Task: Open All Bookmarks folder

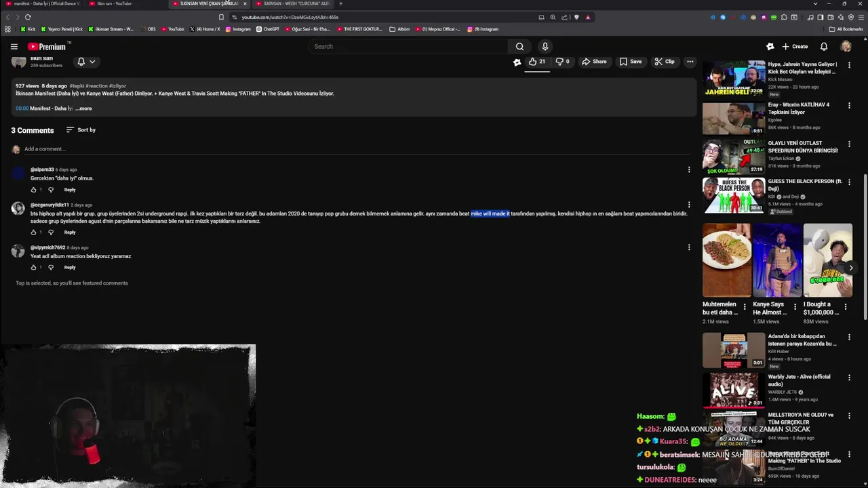Action: [x=846, y=29]
